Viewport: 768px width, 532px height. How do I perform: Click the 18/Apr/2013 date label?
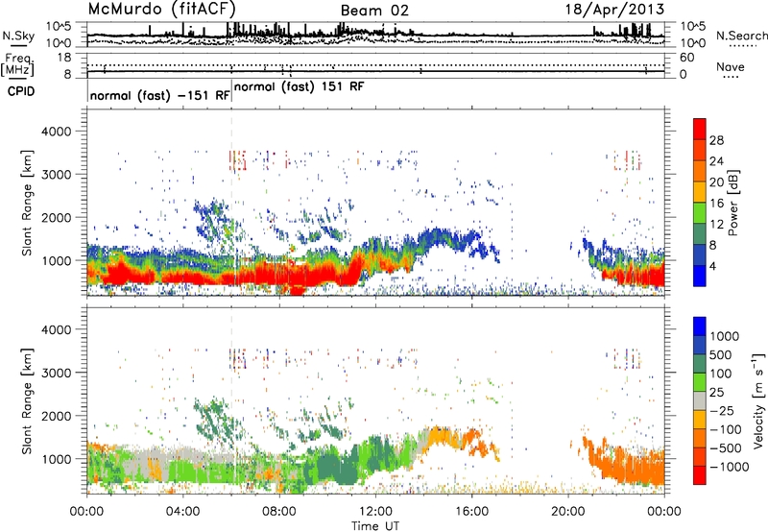point(614,10)
